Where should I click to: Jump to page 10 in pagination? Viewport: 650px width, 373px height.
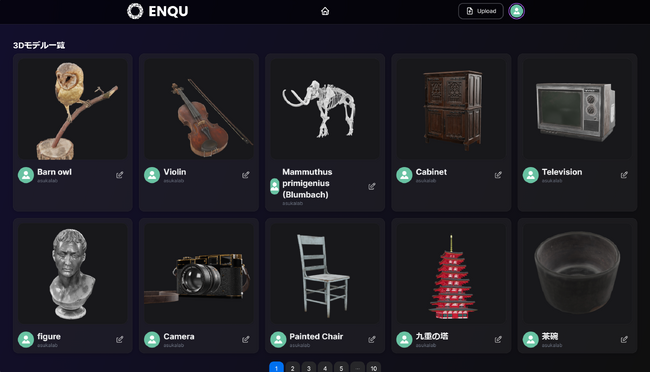click(x=374, y=368)
